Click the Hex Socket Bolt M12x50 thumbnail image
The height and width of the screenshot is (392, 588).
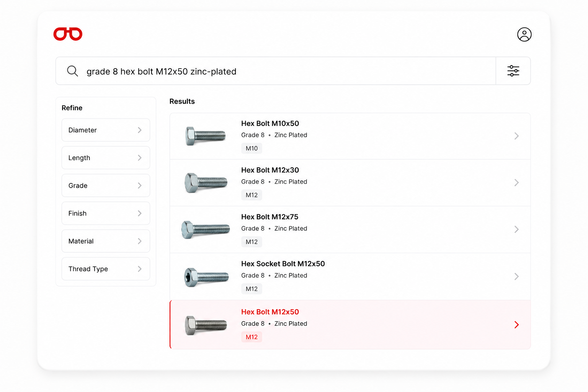206,277
